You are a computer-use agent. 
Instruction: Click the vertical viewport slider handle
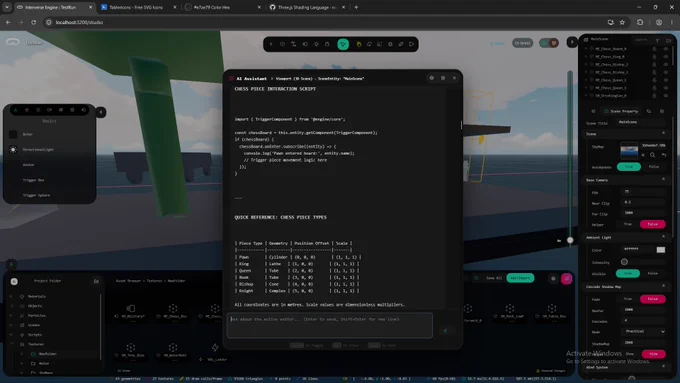pyautogui.click(x=570, y=240)
